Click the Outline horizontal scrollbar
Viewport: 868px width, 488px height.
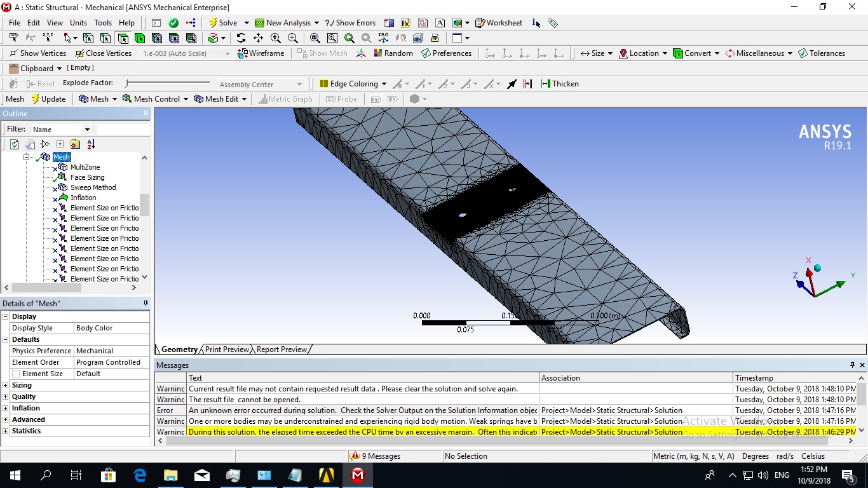[71, 288]
